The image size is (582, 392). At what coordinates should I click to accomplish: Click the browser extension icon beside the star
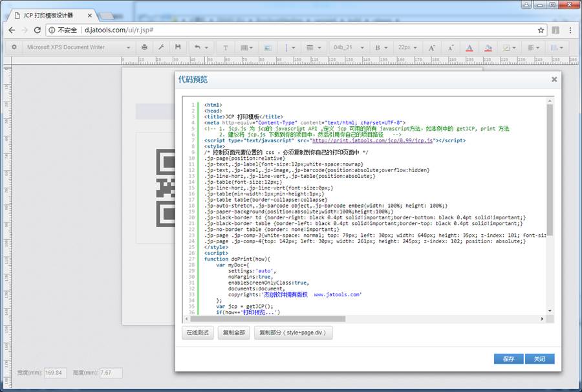(x=555, y=30)
